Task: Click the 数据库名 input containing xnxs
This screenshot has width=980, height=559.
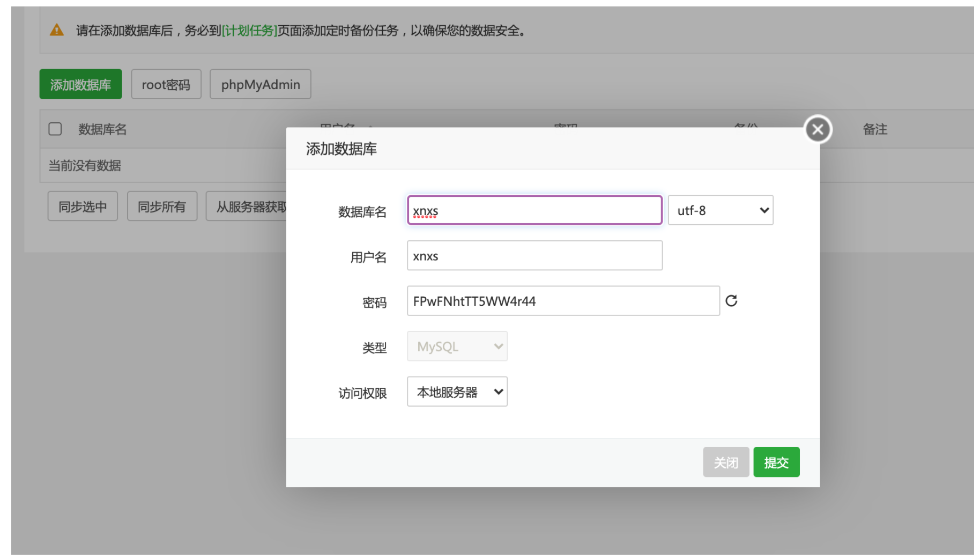Action: (534, 210)
